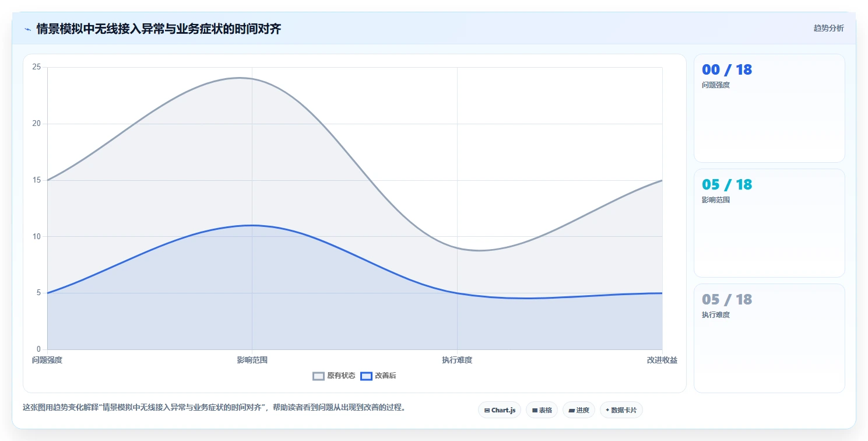Click the 执行难度 x-axis label

[x=457, y=360]
